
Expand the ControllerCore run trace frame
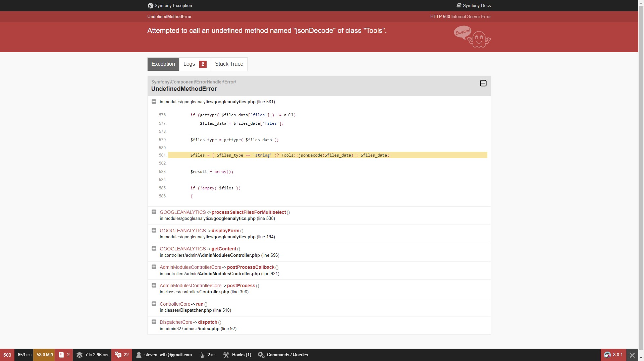point(154,304)
